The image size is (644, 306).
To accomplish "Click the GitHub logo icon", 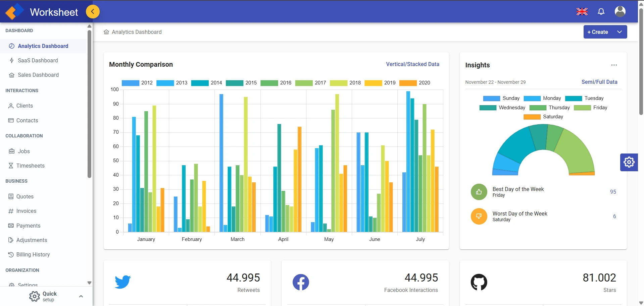I will pyautogui.click(x=479, y=282).
